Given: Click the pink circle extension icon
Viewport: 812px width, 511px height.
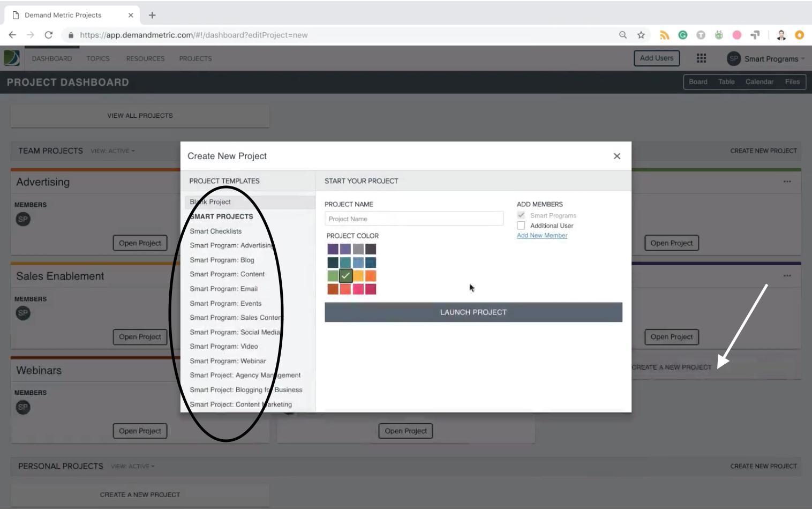Looking at the screenshot, I should 737,35.
